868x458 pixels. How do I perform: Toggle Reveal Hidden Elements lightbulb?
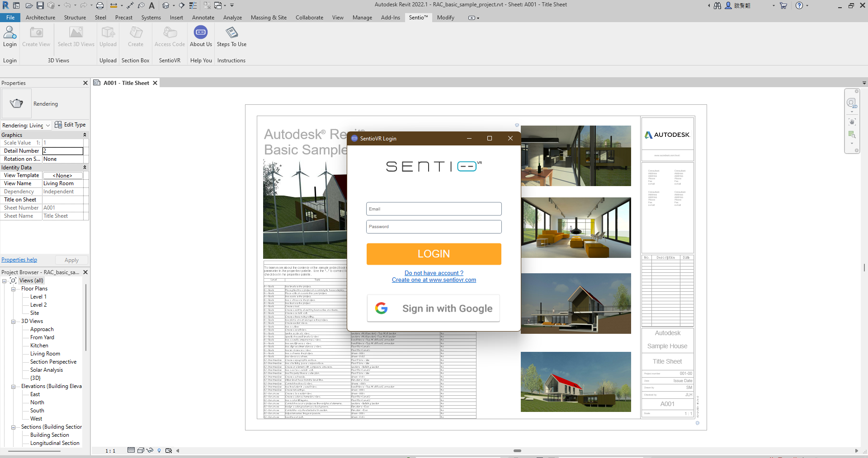tap(159, 450)
